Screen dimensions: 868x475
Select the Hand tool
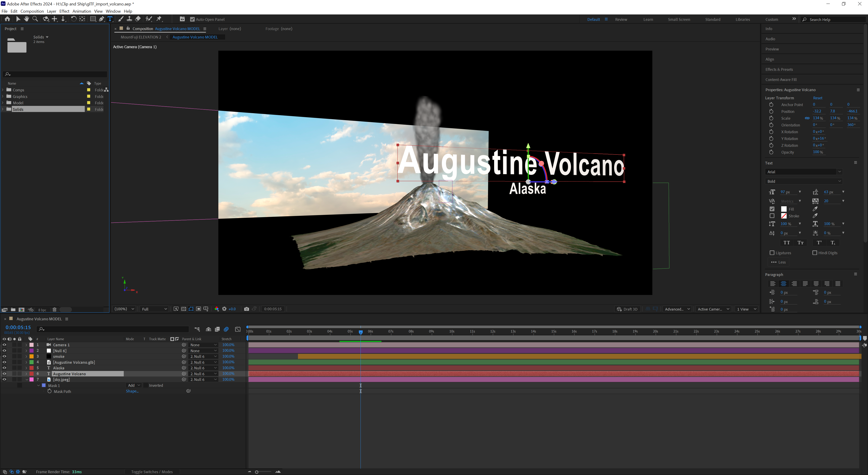(x=27, y=19)
